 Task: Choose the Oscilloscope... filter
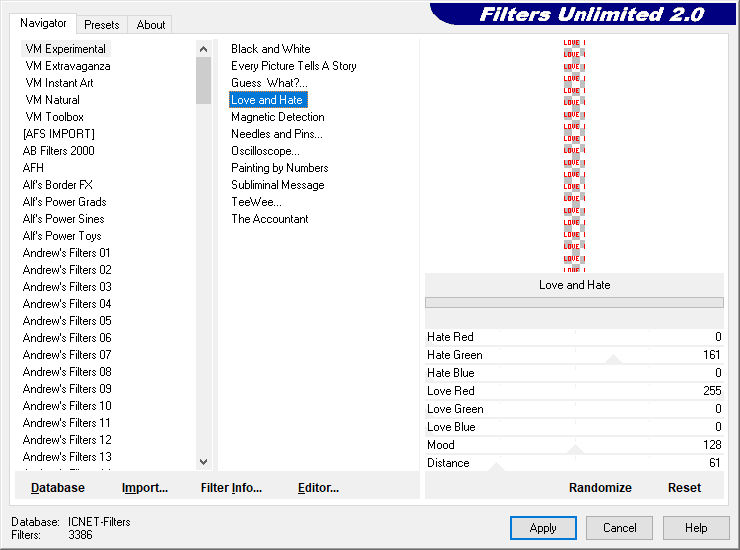pyautogui.click(x=265, y=151)
